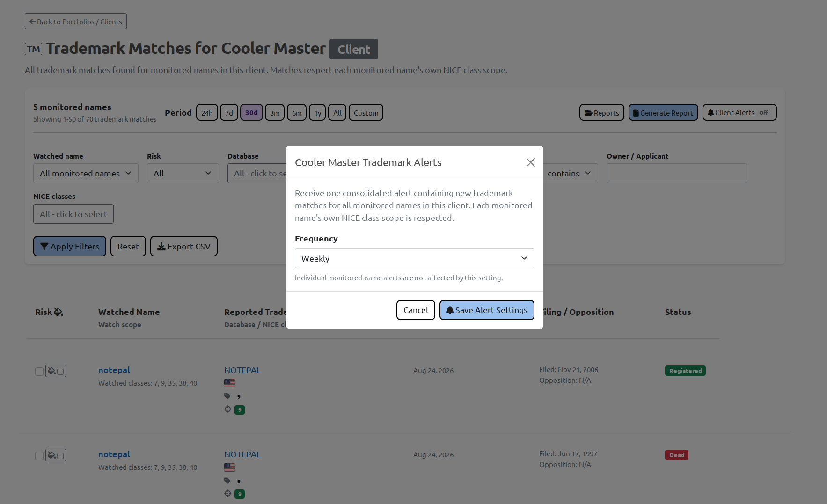Focus the Owner / Applicant input field
The width and height of the screenshot is (827, 504).
(677, 173)
